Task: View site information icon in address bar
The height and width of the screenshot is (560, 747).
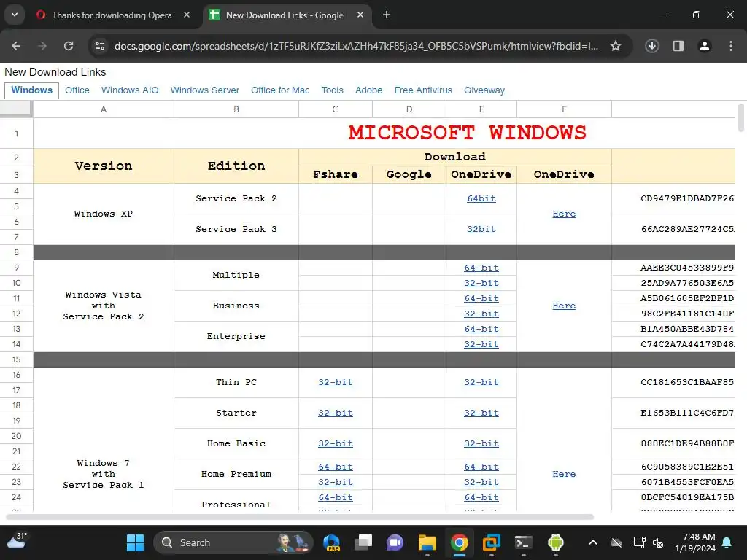Action: coord(100,46)
